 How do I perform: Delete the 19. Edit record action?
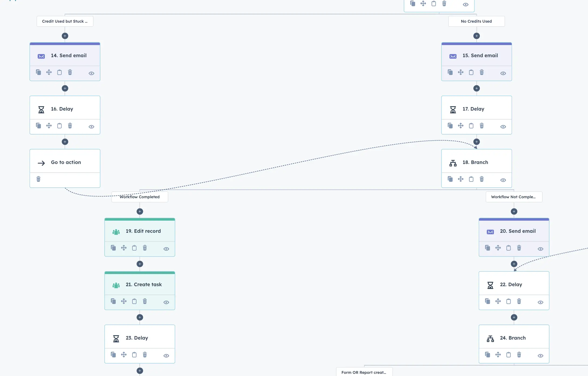[x=145, y=248]
